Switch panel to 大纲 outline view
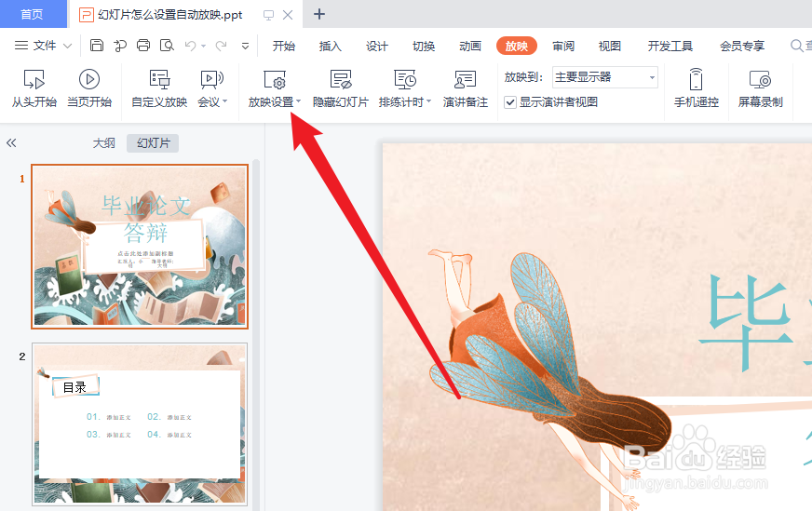Viewport: 812px width, 511px height. (103, 143)
